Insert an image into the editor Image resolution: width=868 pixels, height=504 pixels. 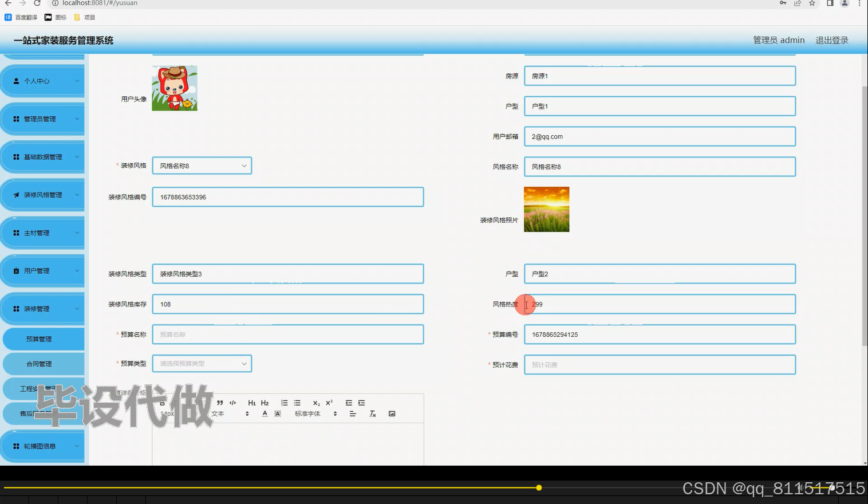pyautogui.click(x=392, y=414)
